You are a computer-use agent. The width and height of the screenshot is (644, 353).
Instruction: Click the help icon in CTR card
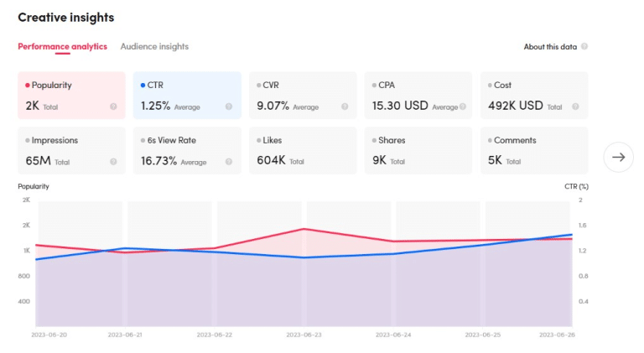[229, 106]
